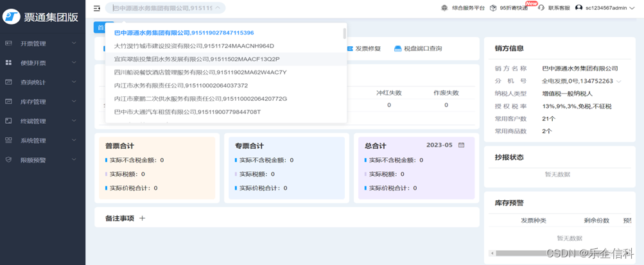Select 巴中市大通汽车租赁有限公司 option
This screenshot has height=265, width=644.
pyautogui.click(x=226, y=112)
